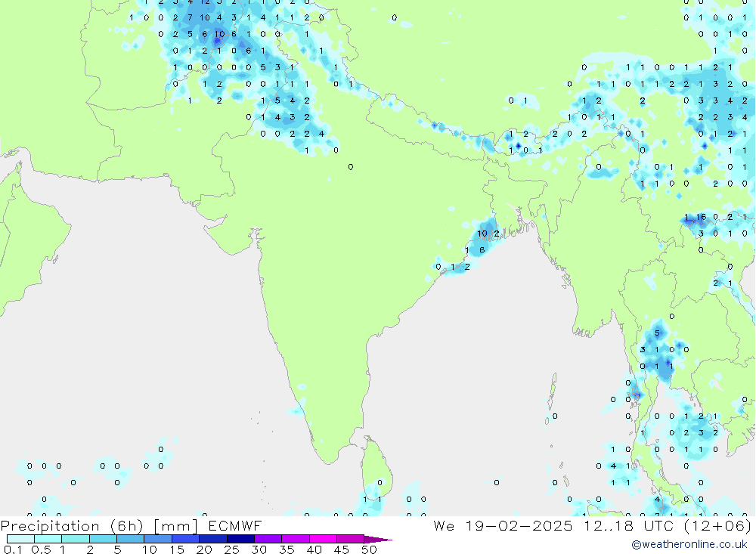Image resolution: width=756 pixels, height=554 pixels.
Task: Click the 0.1–0.5 mm palest cyan legend swatch
Action: pos(20,539)
